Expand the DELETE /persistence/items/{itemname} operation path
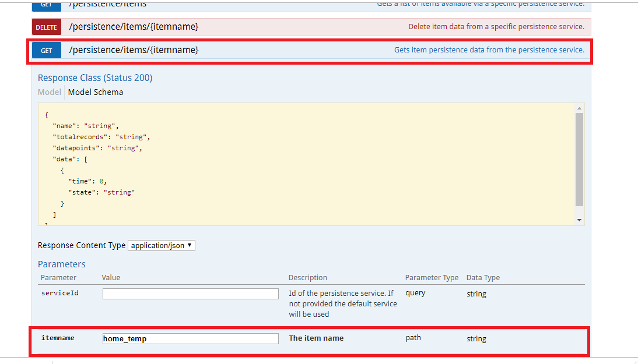This screenshot has height=364, width=638. pos(134,27)
